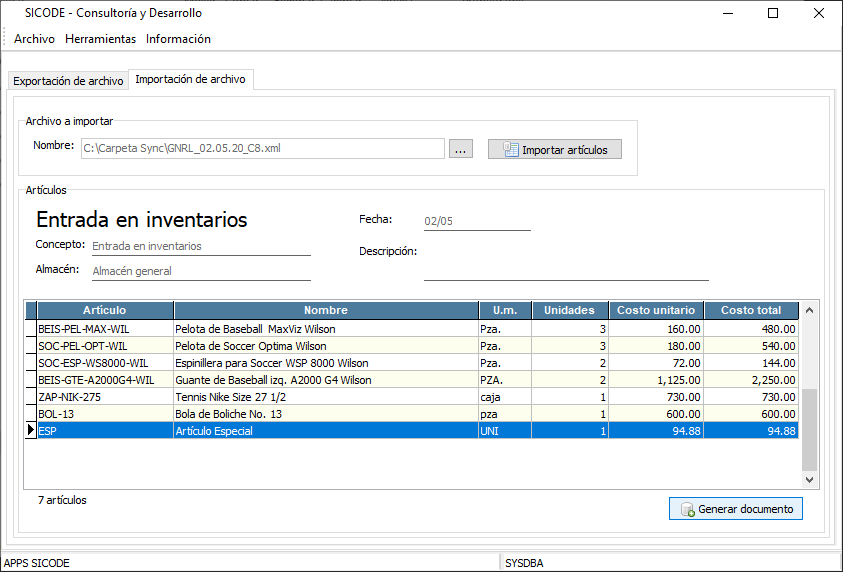Open the Archivo menu
The height and width of the screenshot is (572, 843).
(x=34, y=39)
